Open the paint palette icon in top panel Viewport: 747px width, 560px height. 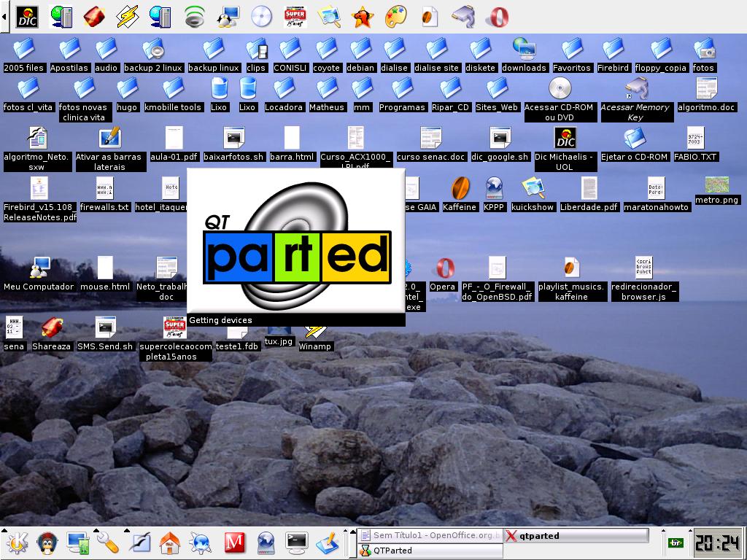pos(396,17)
